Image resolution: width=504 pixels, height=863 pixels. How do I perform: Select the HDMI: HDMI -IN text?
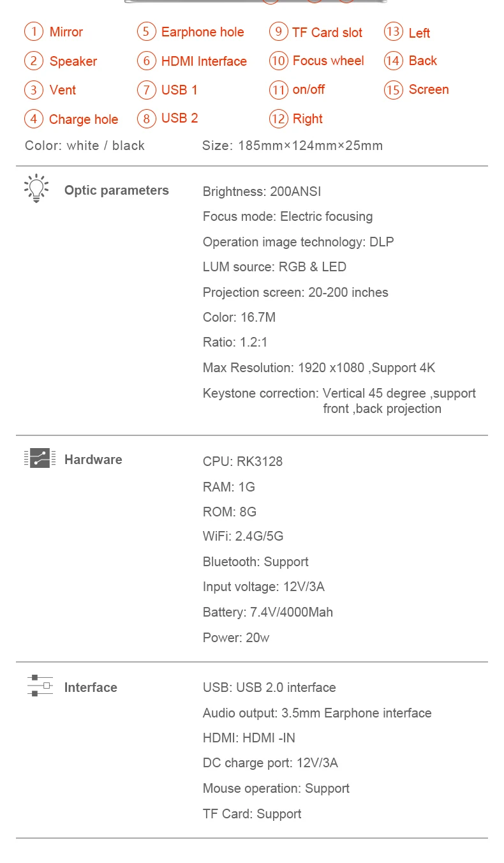(249, 738)
